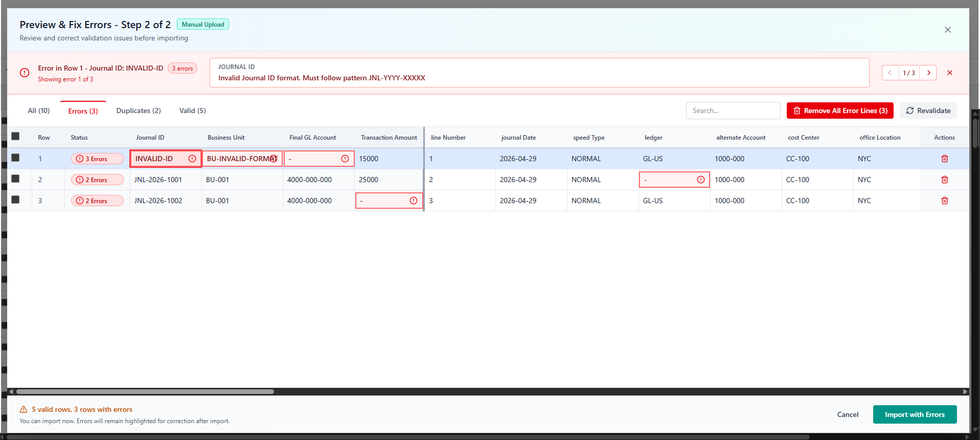Click the Revalidate button
The height and width of the screenshot is (440, 980).
pos(928,111)
